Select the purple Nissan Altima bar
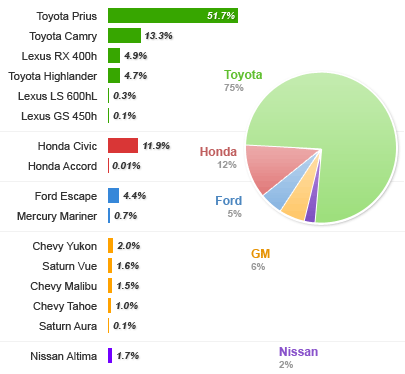This screenshot has height=374, width=405. (x=110, y=356)
